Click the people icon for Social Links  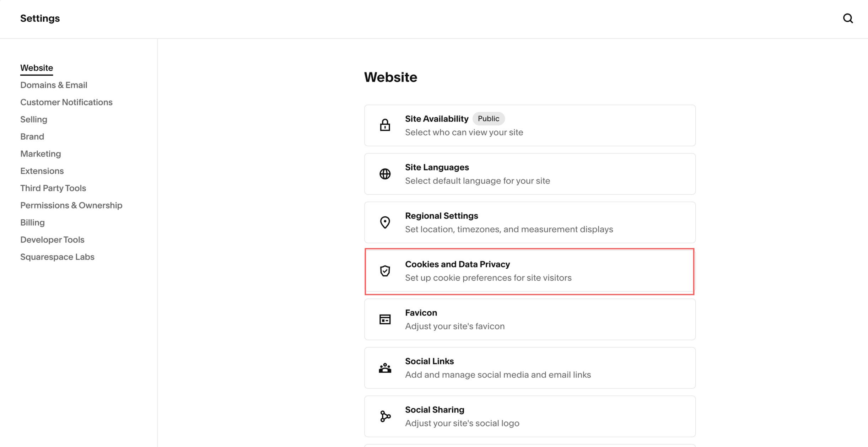[x=385, y=368]
